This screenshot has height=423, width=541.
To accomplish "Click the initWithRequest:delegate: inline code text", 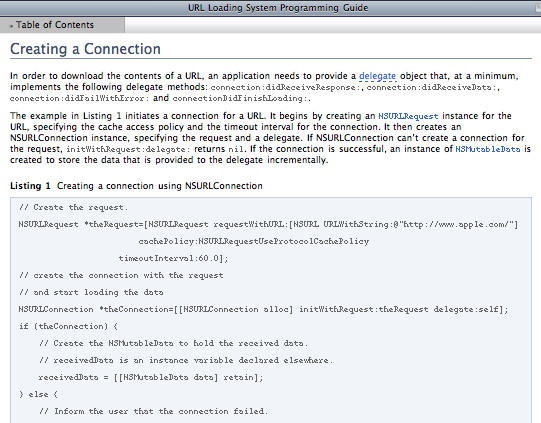I will point(128,149).
